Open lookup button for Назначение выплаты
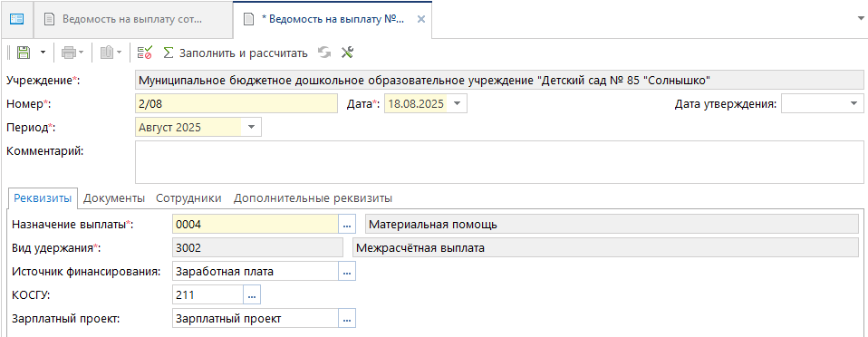The image size is (868, 337). click(x=347, y=225)
